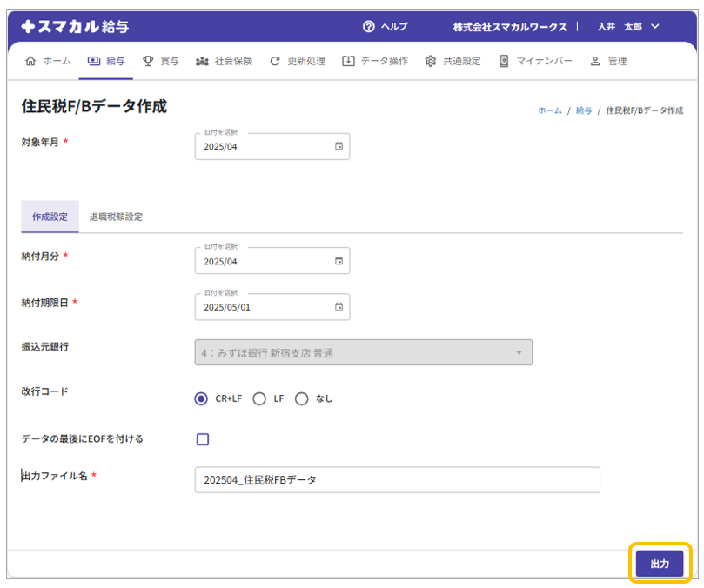Click the 社会保険 people icon
Viewport: 704px width, 588px height.
coord(202,61)
